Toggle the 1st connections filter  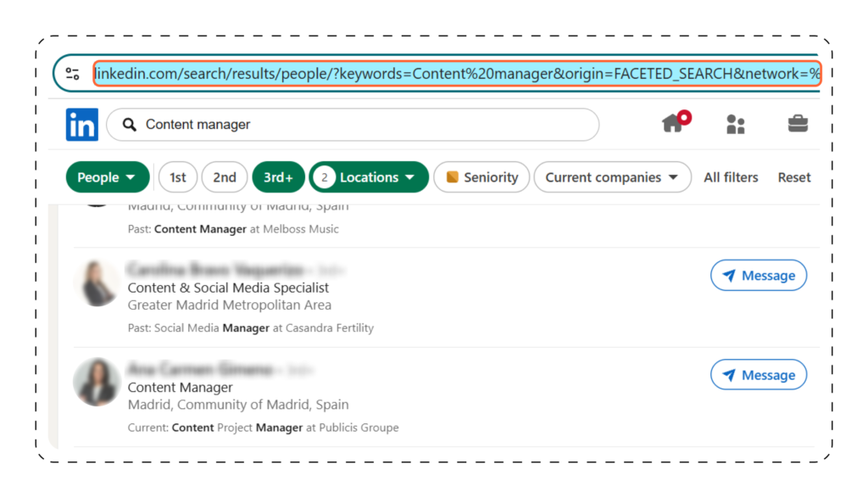click(x=178, y=177)
